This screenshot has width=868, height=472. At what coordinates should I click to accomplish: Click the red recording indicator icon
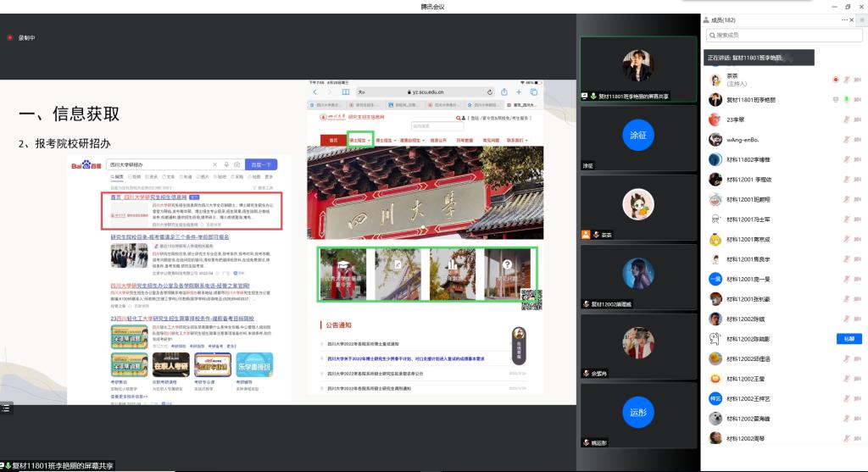click(10, 38)
